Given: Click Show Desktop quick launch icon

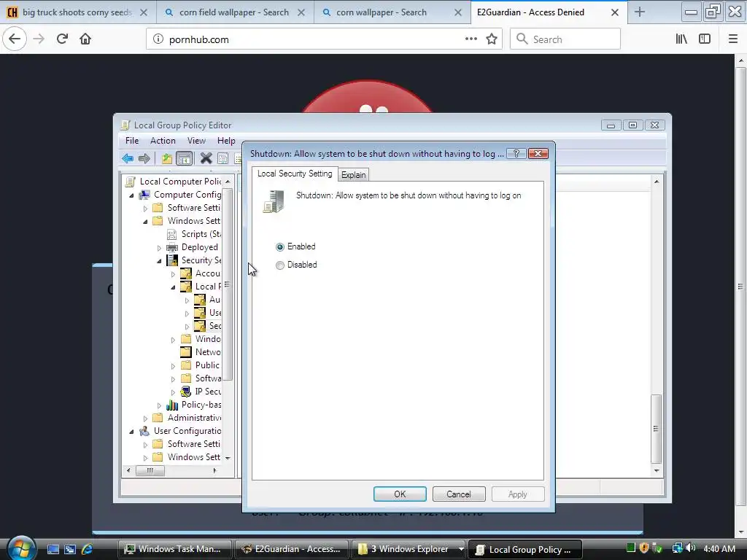Looking at the screenshot, I should pyautogui.click(x=53, y=549).
